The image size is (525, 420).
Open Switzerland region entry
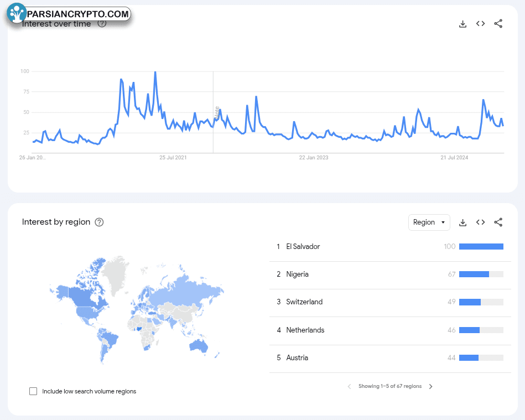(x=304, y=302)
